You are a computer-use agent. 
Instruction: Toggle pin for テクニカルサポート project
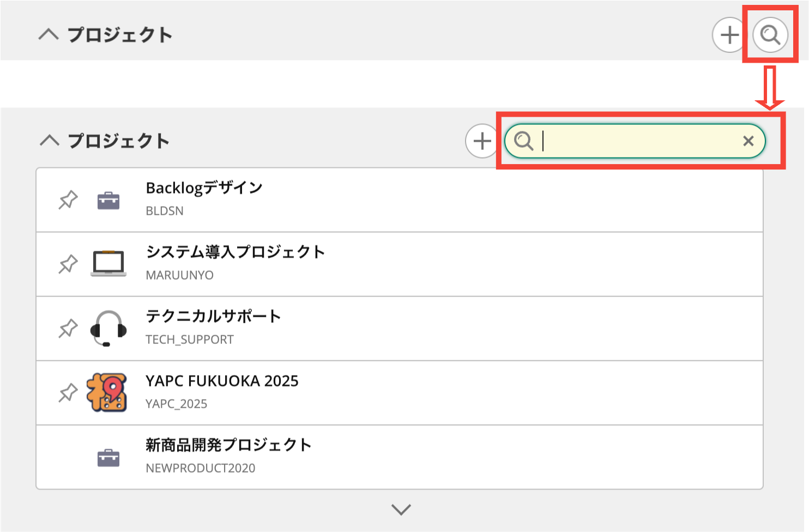point(68,329)
